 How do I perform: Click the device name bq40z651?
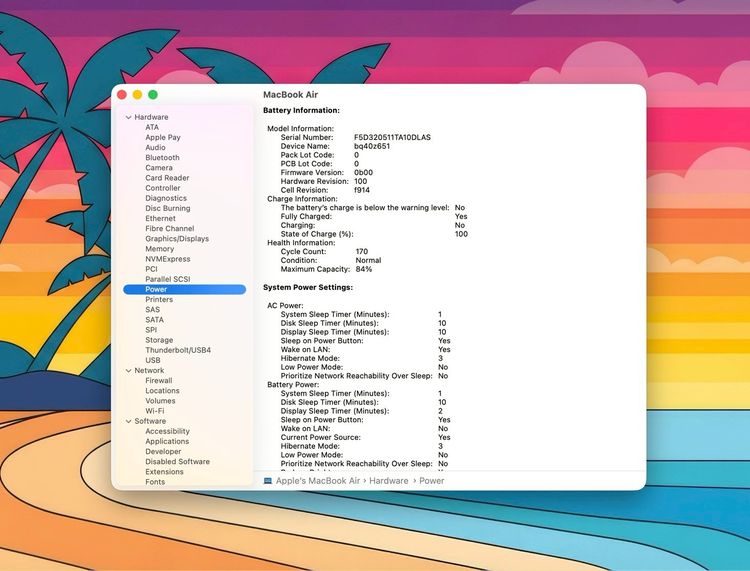(372, 146)
